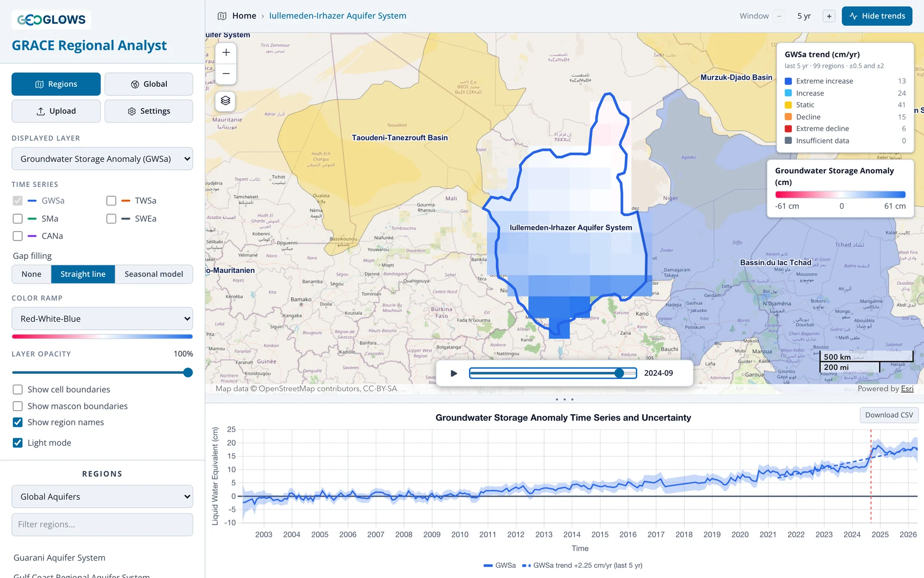Adjust the layer opacity slider handle
The image size is (924, 578).
click(x=188, y=372)
